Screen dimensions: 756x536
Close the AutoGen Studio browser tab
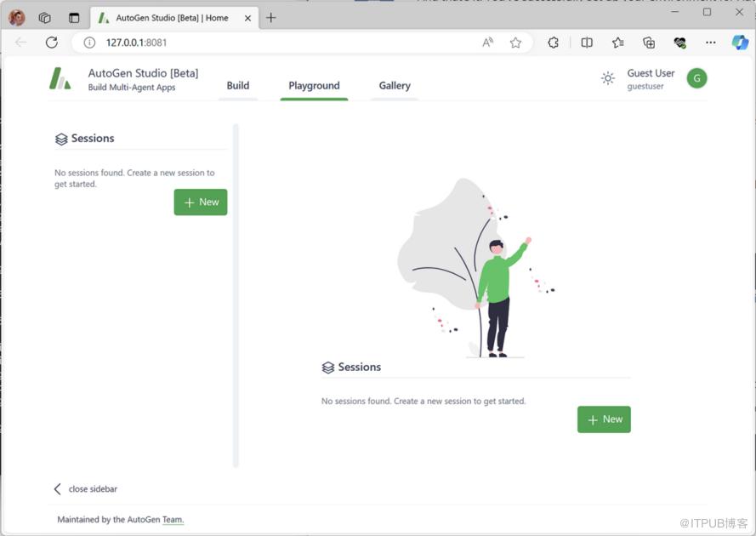(x=247, y=19)
